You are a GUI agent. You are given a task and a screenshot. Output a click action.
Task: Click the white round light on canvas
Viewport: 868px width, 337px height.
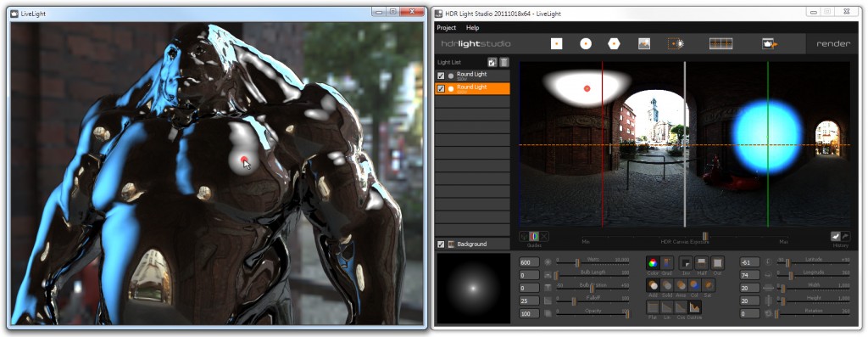pyautogui.click(x=587, y=88)
